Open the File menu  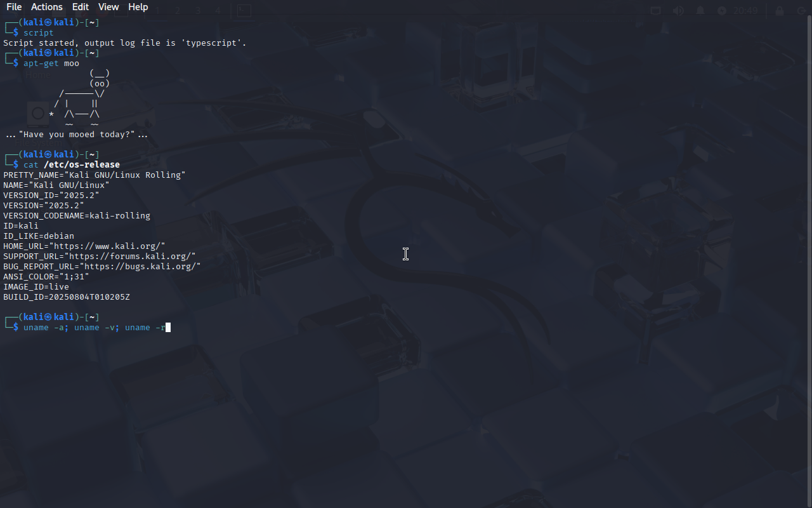[x=14, y=7]
